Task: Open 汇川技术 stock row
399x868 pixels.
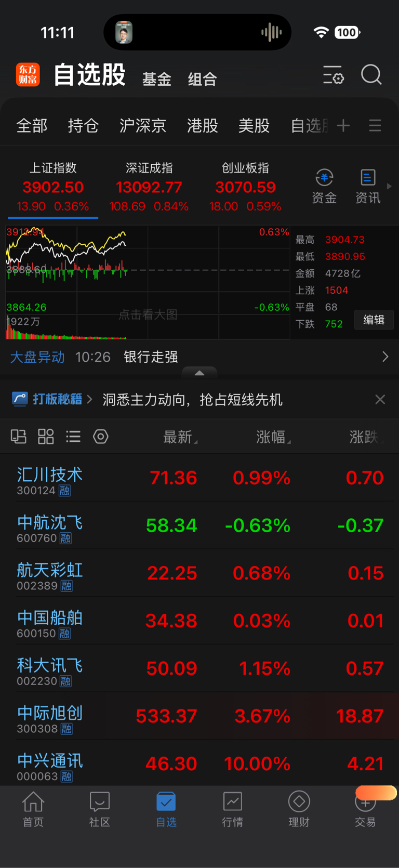Action: pos(199,478)
